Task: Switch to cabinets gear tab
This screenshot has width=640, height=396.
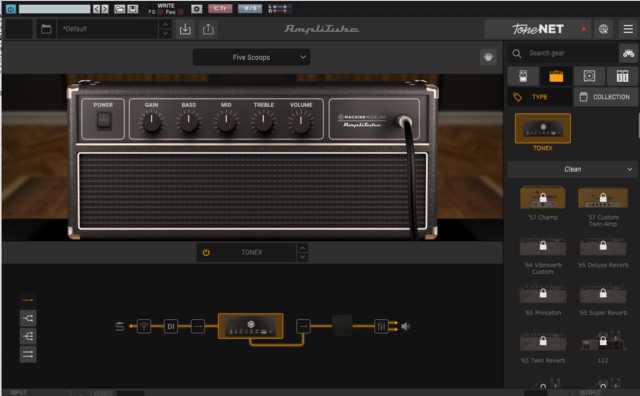Action: [x=589, y=76]
